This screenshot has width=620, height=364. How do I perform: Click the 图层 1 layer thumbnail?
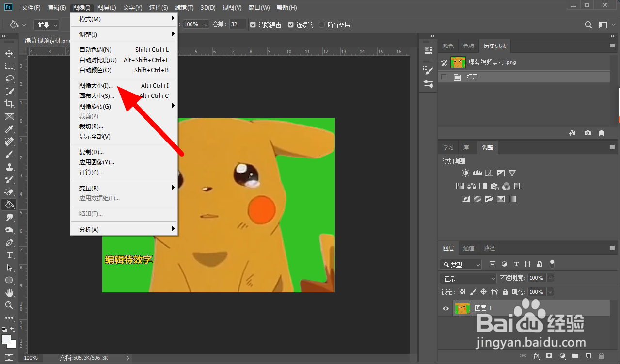point(462,308)
